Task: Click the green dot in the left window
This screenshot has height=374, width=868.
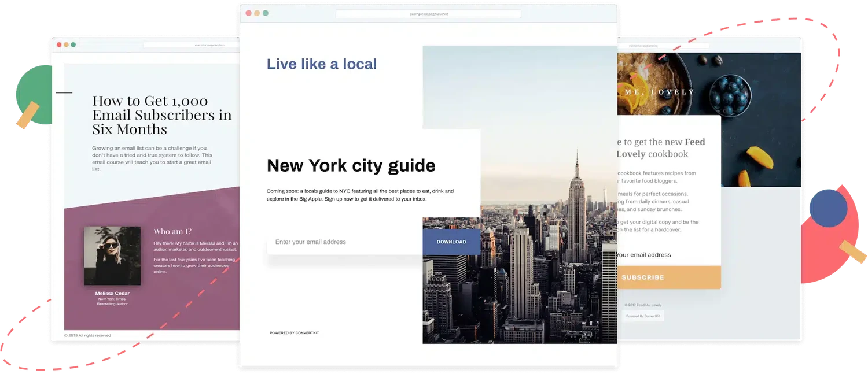Action: tap(73, 45)
